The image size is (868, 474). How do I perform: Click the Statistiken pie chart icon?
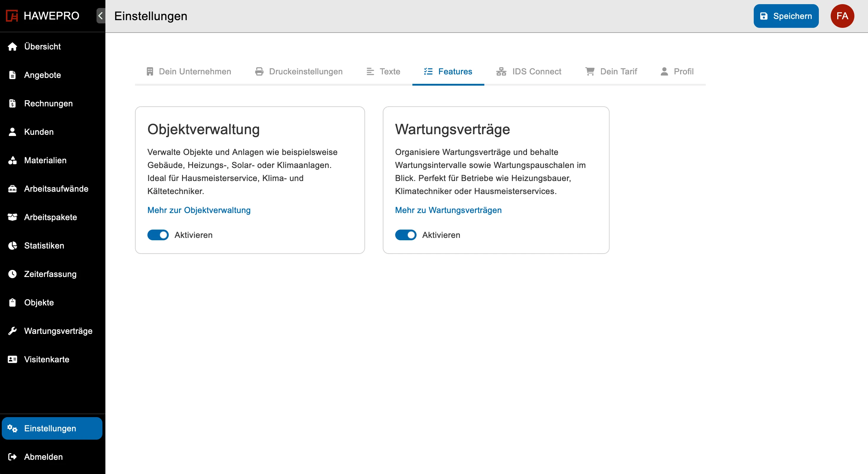tap(12, 245)
